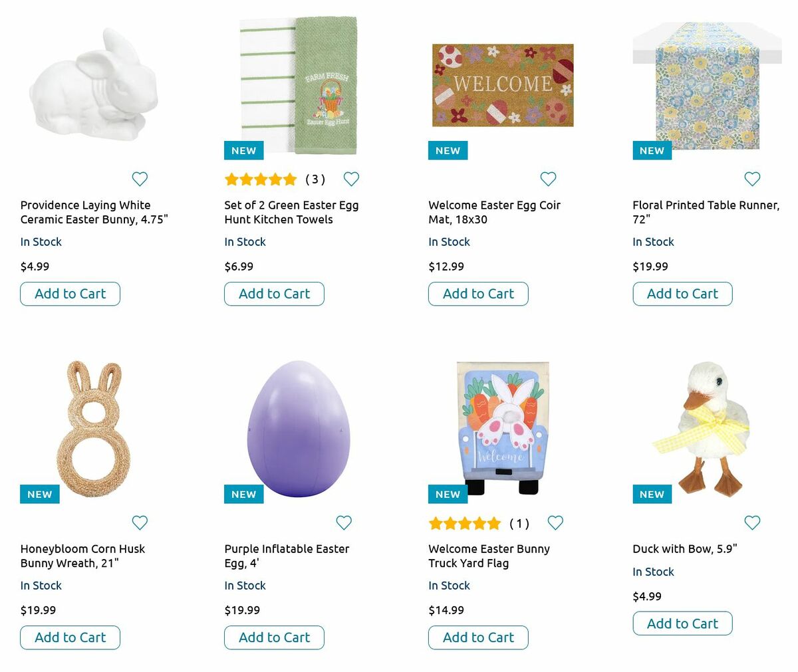Open Welcome Easter Egg Coir Mat product link
This screenshot has height=672, width=798.
tap(494, 212)
